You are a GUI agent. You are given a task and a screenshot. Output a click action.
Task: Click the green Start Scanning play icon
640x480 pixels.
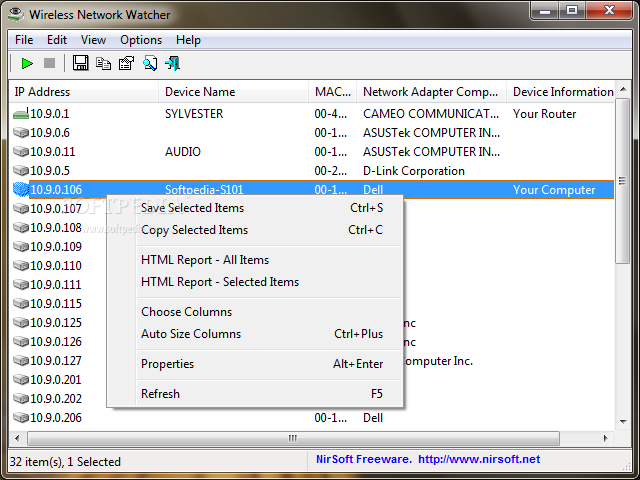coord(27,64)
